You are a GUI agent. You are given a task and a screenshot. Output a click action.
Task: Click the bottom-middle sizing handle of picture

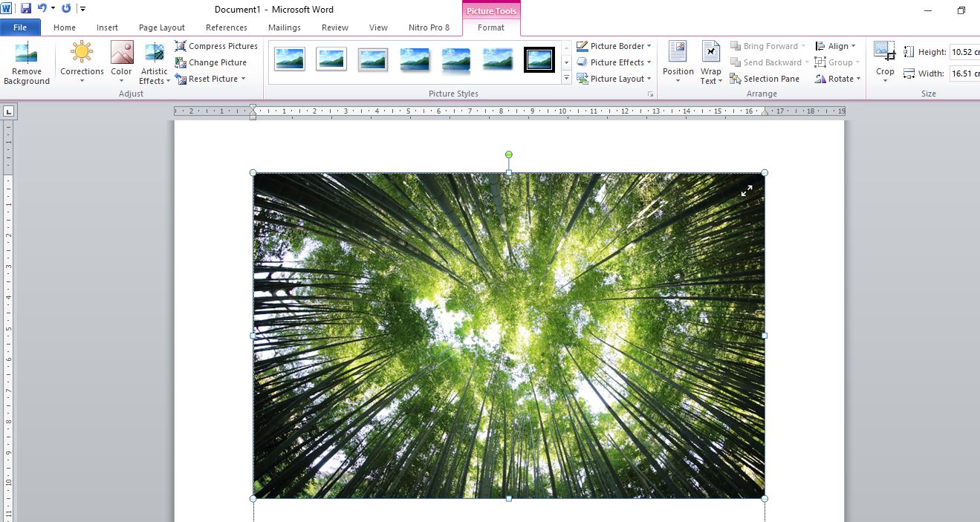pyautogui.click(x=509, y=499)
